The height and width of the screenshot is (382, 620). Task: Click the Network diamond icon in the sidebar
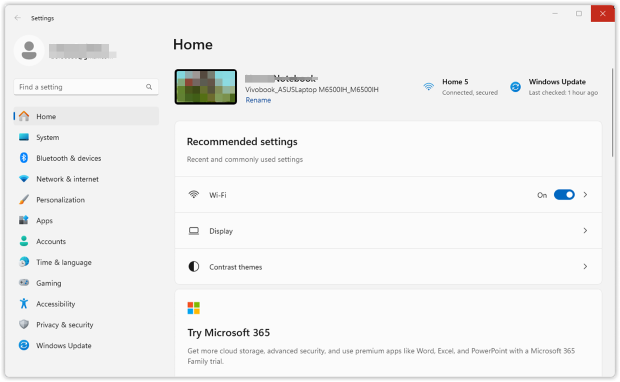pos(24,179)
